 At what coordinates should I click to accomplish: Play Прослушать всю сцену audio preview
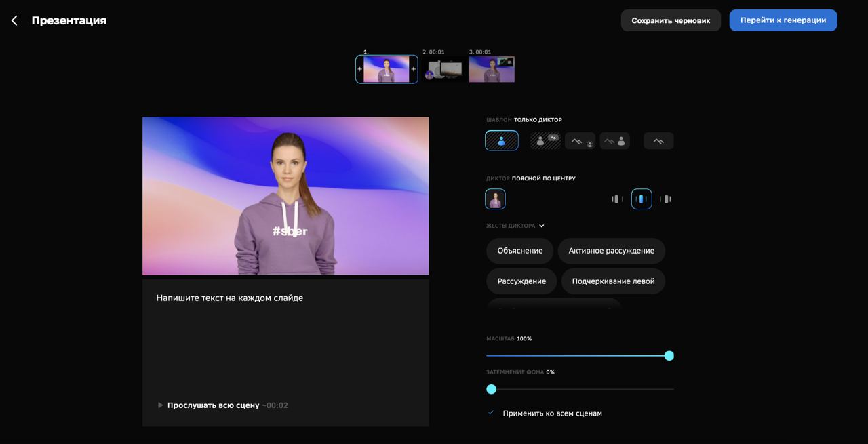(160, 405)
